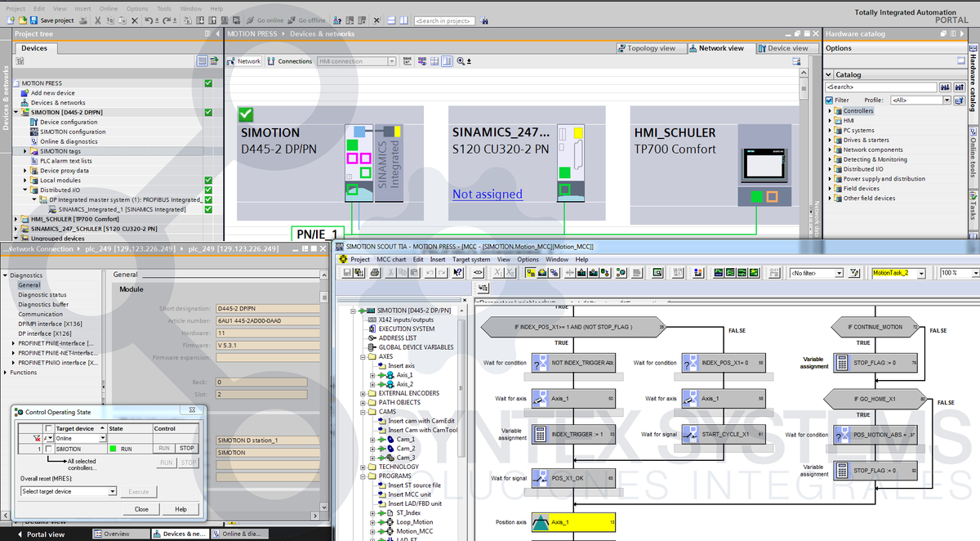Toggle the Filter checkbox in hardware catalog
The height and width of the screenshot is (541, 980).
click(829, 100)
